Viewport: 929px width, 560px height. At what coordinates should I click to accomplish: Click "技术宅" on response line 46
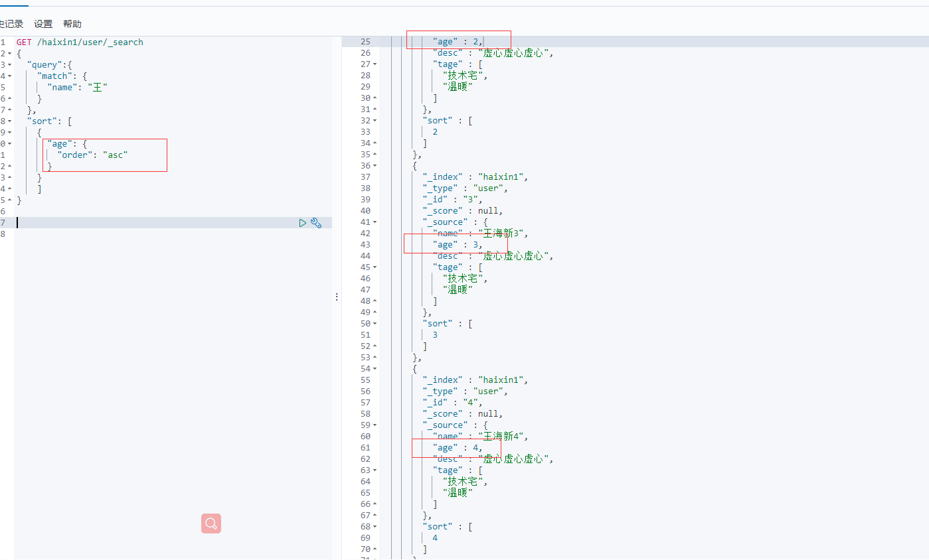(465, 279)
